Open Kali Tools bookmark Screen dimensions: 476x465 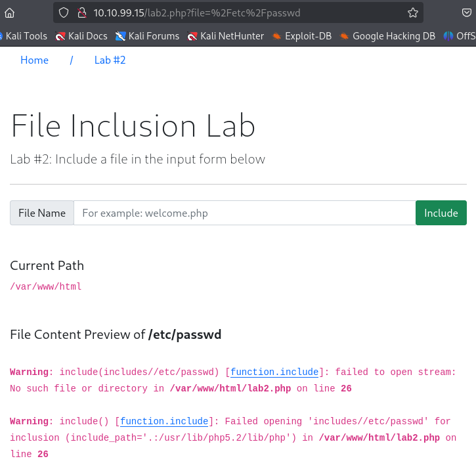click(x=24, y=36)
